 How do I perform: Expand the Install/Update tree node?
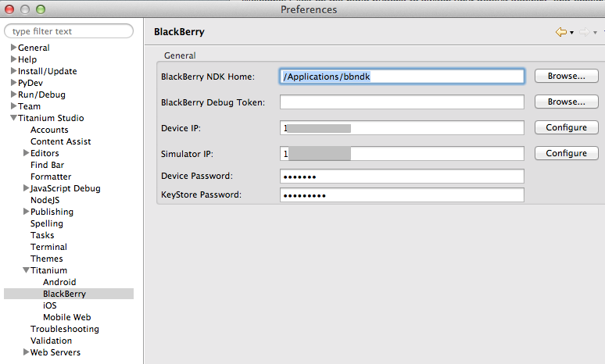click(x=13, y=71)
